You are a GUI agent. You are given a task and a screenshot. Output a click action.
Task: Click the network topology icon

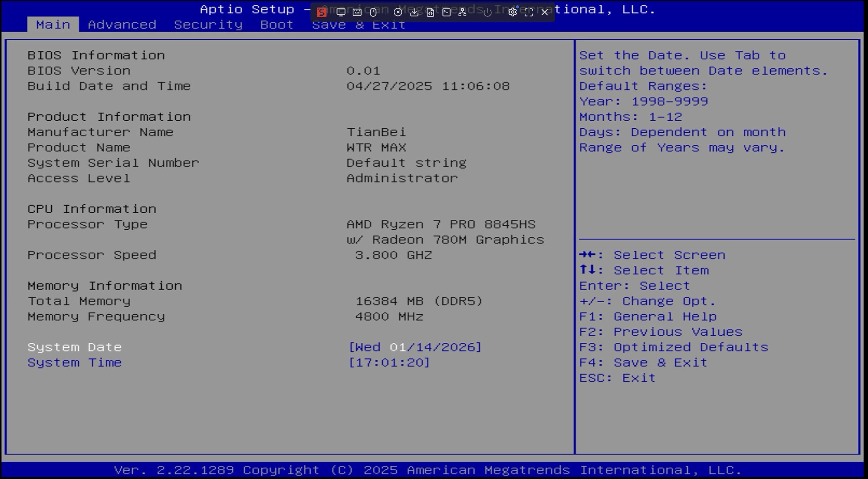(x=462, y=13)
